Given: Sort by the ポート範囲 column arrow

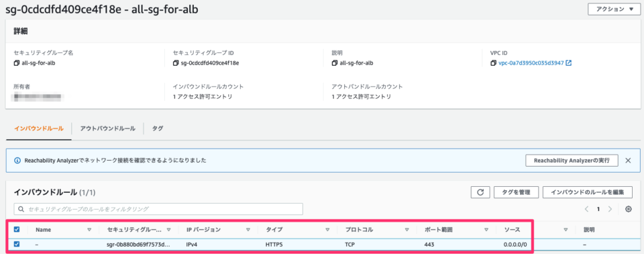Looking at the screenshot, I should click(486, 230).
